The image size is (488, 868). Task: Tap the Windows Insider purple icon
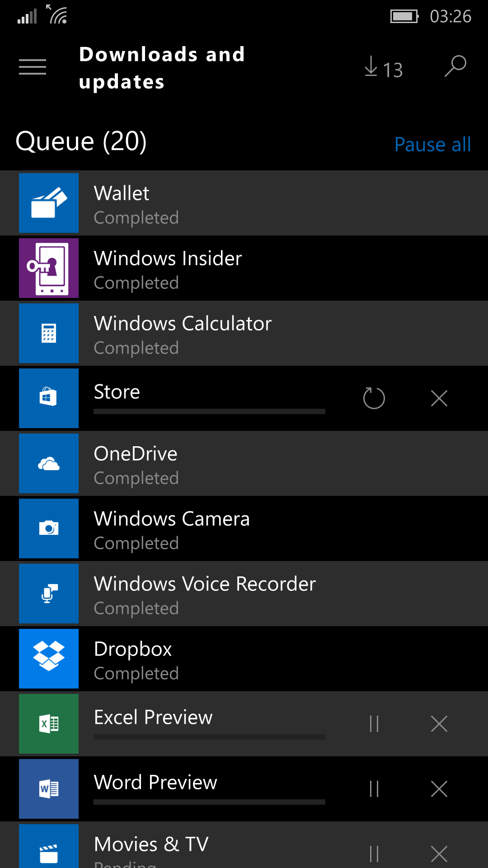pos(49,268)
